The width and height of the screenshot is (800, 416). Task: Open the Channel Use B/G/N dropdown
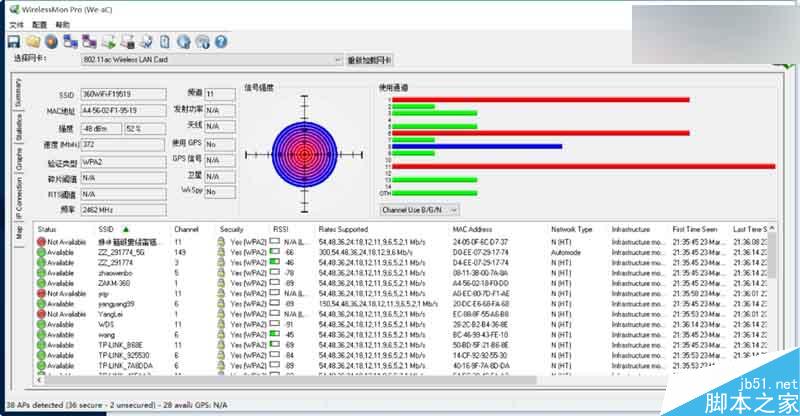[419, 210]
